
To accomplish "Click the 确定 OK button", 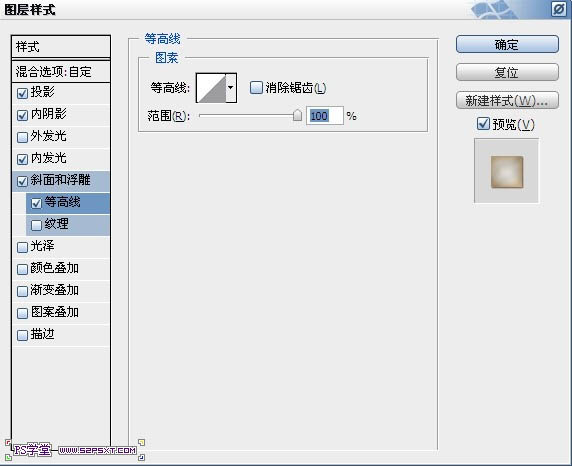I will point(507,45).
